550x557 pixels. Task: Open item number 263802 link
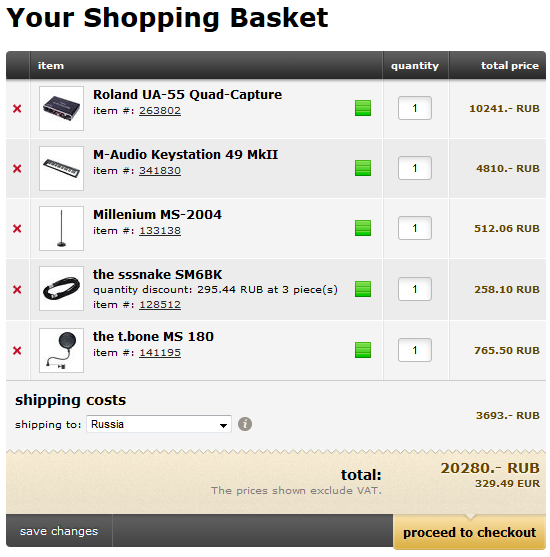pos(160,111)
